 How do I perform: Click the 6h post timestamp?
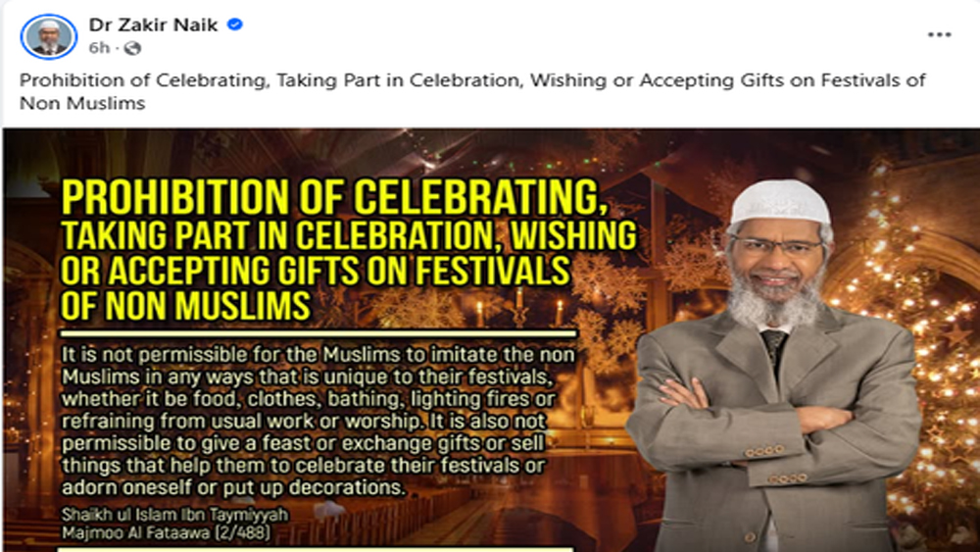[99, 48]
